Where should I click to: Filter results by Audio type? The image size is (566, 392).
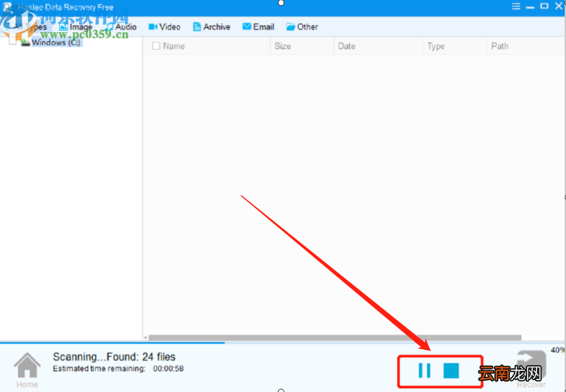coord(121,27)
